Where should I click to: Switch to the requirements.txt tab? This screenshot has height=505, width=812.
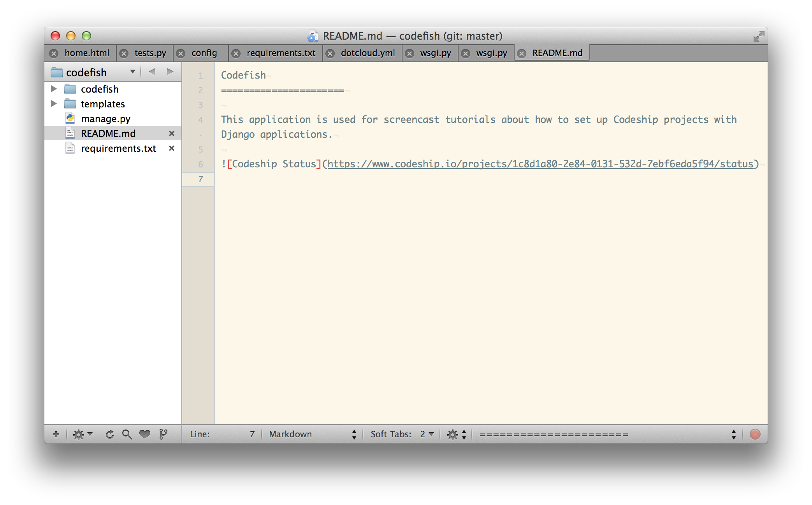281,53
